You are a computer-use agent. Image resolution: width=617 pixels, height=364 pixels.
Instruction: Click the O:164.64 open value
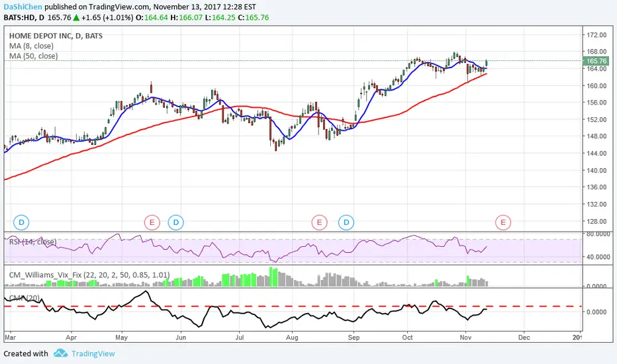coord(152,18)
